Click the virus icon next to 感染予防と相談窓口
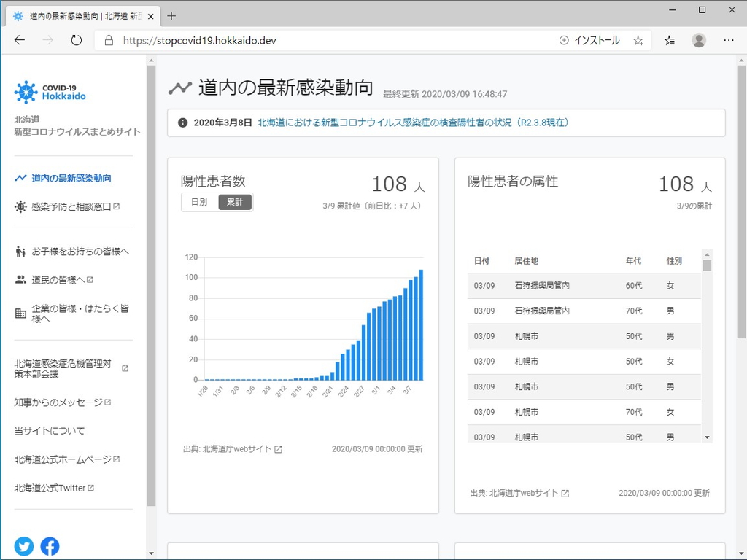Image resolution: width=747 pixels, height=560 pixels. pyautogui.click(x=20, y=206)
